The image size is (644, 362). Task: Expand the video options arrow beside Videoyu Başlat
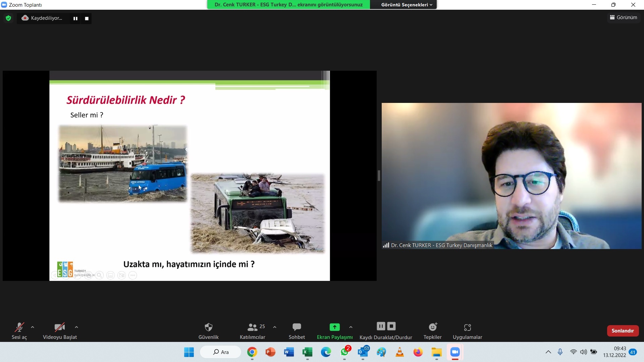pos(76,327)
